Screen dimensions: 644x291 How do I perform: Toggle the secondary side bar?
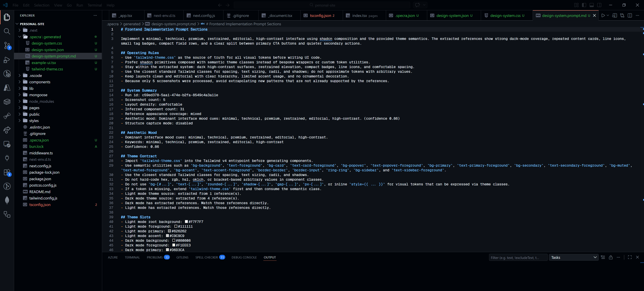tap(600, 5)
